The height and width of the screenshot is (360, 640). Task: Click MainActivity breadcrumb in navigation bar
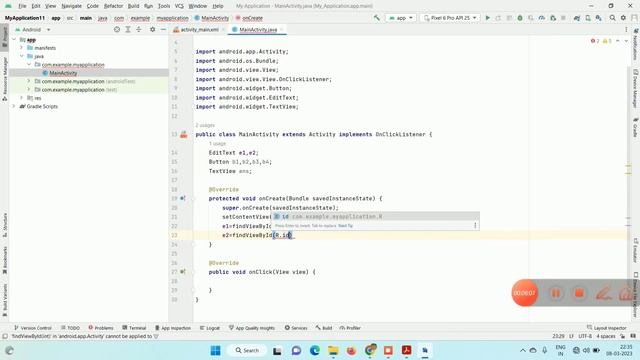212,18
